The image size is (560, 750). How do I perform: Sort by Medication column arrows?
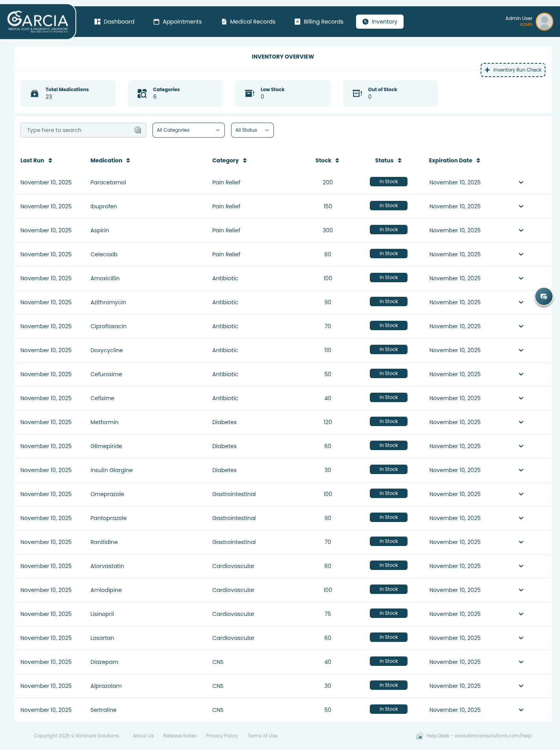(128, 160)
